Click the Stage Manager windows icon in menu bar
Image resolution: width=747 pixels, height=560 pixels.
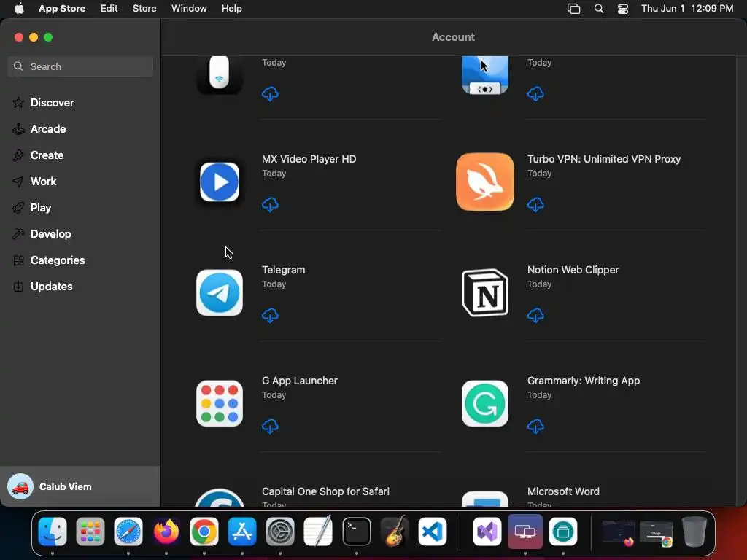click(x=573, y=9)
